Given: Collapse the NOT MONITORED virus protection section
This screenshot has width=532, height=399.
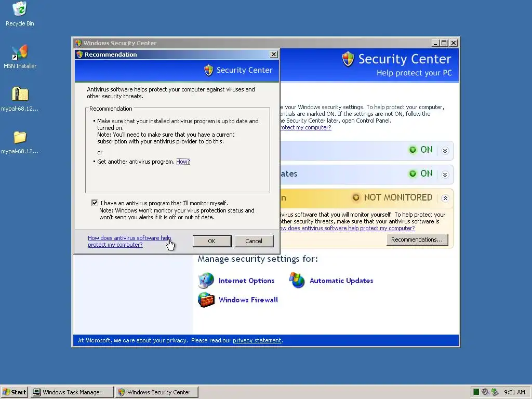Looking at the screenshot, I should (445, 198).
